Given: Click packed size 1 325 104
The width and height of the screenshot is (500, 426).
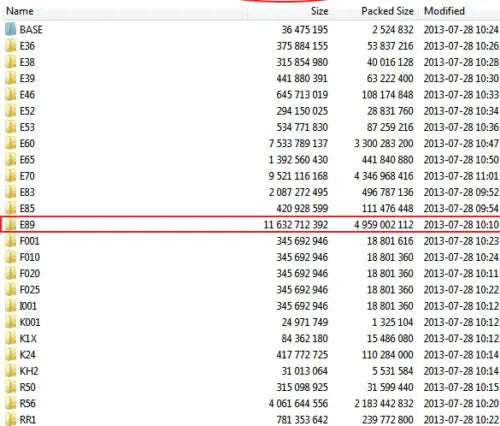Looking at the screenshot, I should pyautogui.click(x=393, y=322).
